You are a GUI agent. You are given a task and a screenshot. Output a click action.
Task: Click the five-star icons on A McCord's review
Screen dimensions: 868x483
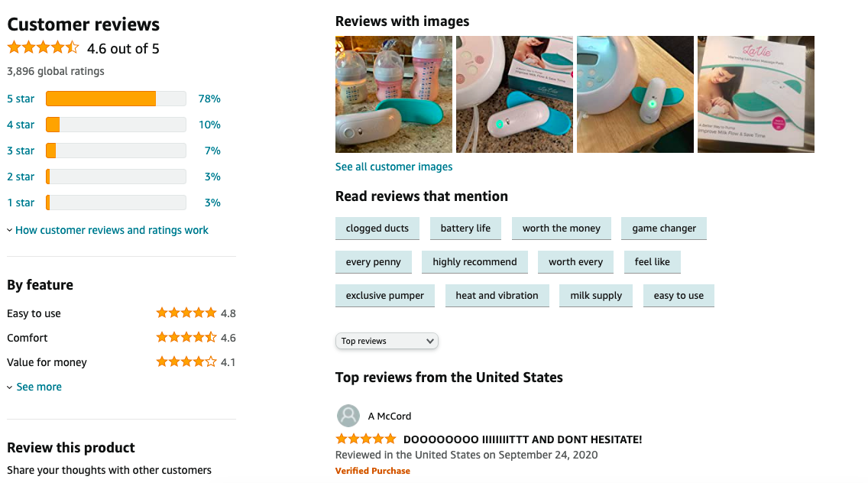[x=366, y=439]
